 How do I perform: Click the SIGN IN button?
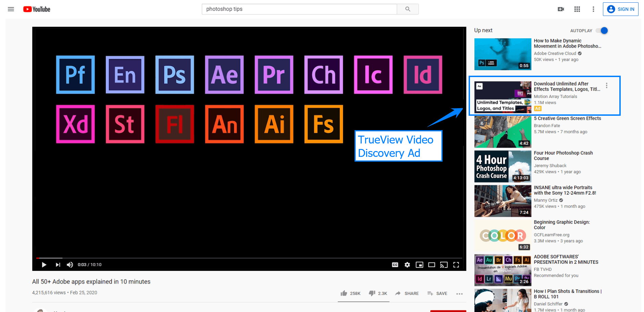621,9
